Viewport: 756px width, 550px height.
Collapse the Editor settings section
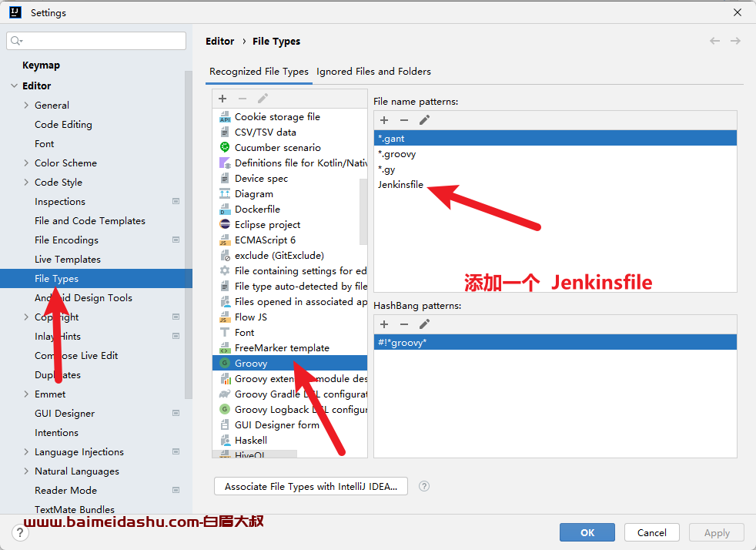point(14,86)
